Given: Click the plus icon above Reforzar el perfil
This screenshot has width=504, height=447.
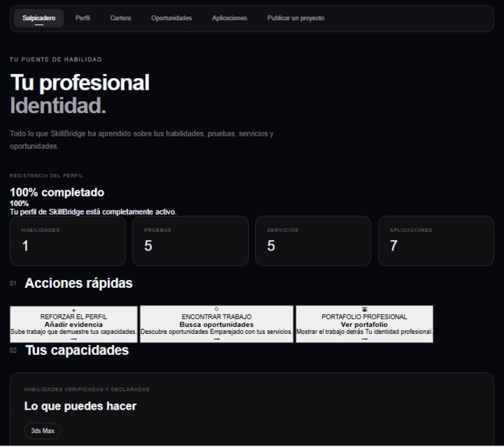Looking at the screenshot, I should coord(73,310).
